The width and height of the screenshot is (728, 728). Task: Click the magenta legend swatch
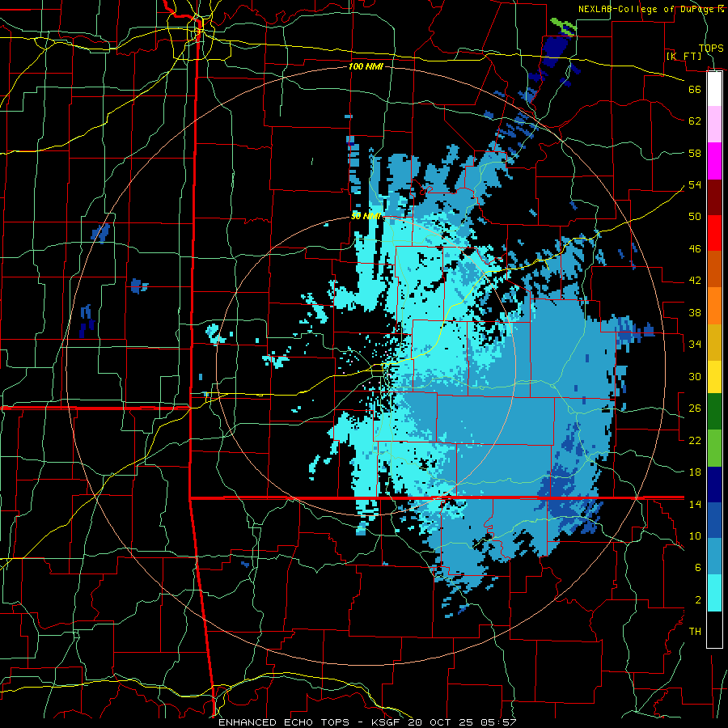714,161
